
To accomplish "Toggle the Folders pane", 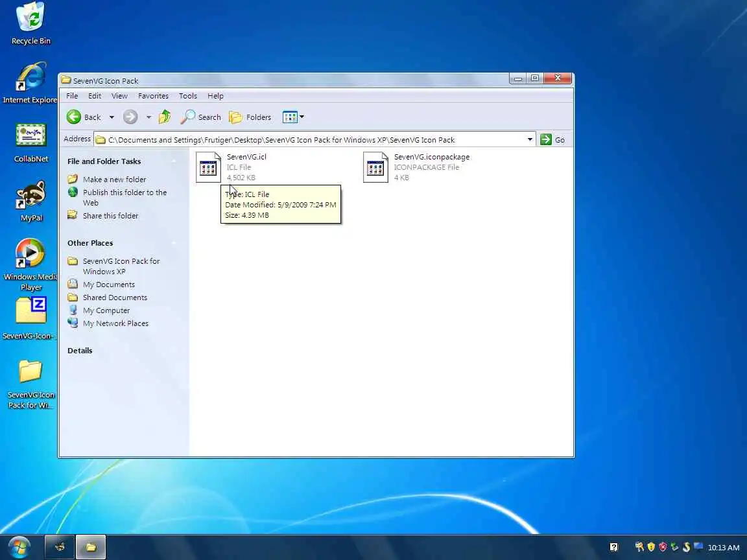I will coord(250,117).
